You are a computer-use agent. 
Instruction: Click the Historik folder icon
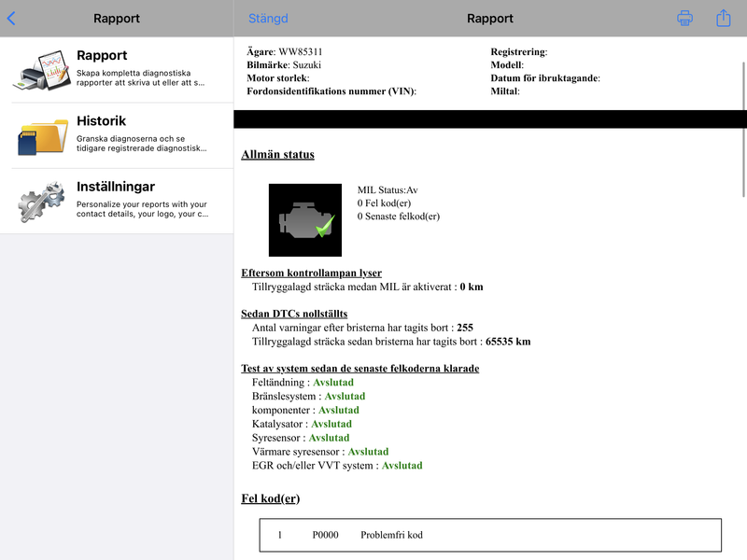click(43, 136)
